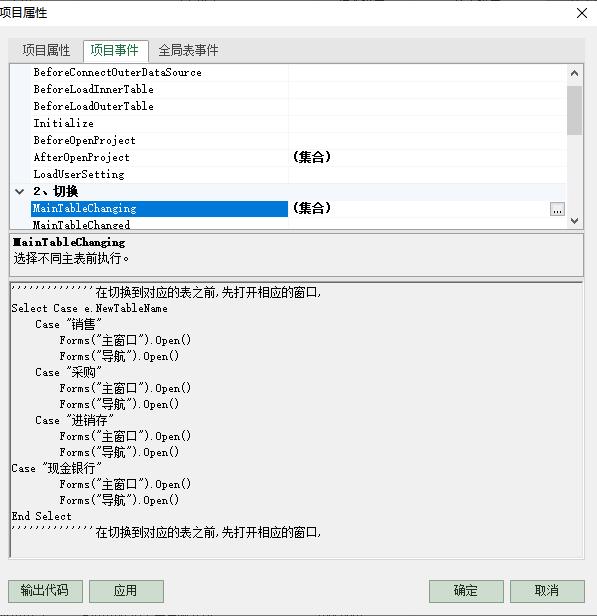
Task: Select the AfterOpenProject event row
Action: point(288,158)
